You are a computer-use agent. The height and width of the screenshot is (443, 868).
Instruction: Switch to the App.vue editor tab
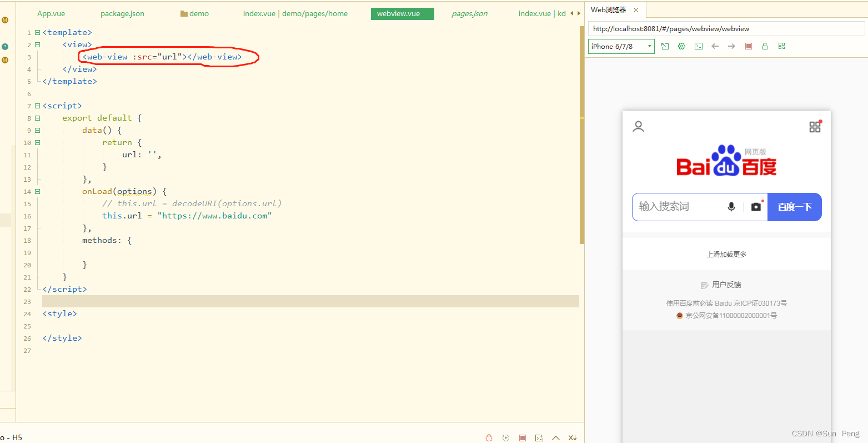pos(51,14)
